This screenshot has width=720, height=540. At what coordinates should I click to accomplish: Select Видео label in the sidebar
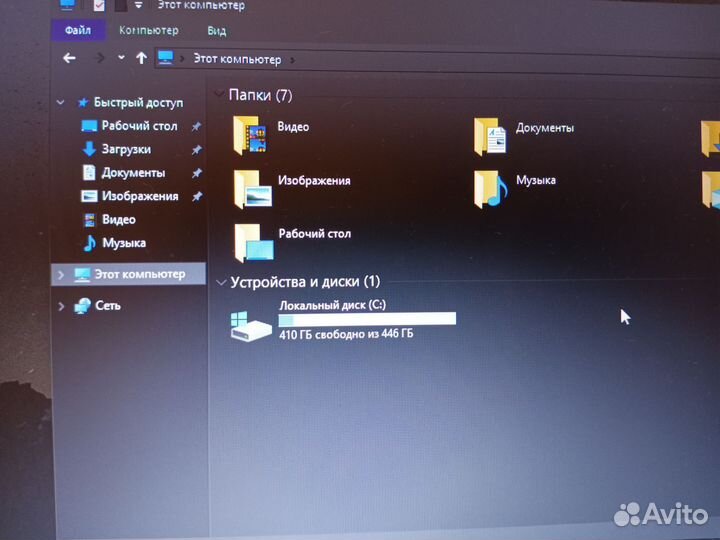click(x=119, y=219)
